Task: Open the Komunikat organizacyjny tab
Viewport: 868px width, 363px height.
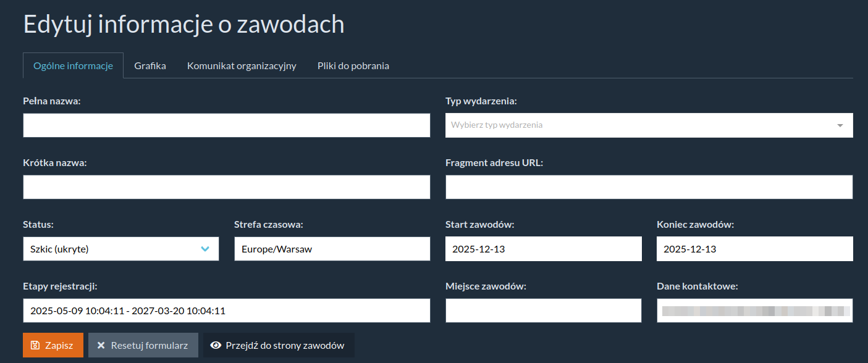Action: (242, 65)
